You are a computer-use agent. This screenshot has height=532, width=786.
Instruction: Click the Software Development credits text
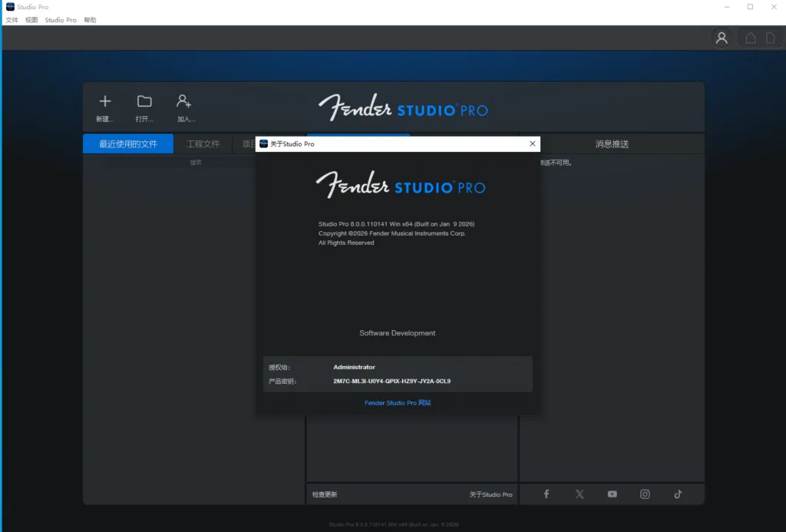(397, 333)
